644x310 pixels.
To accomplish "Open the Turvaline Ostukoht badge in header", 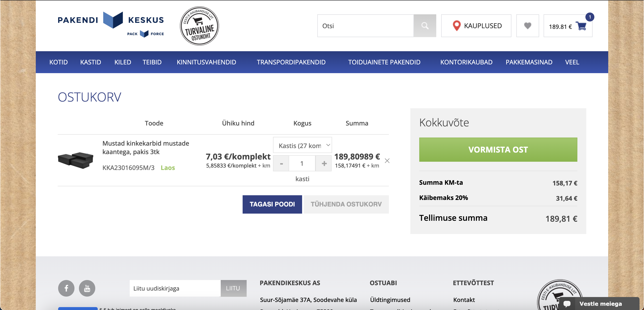I will [199, 26].
